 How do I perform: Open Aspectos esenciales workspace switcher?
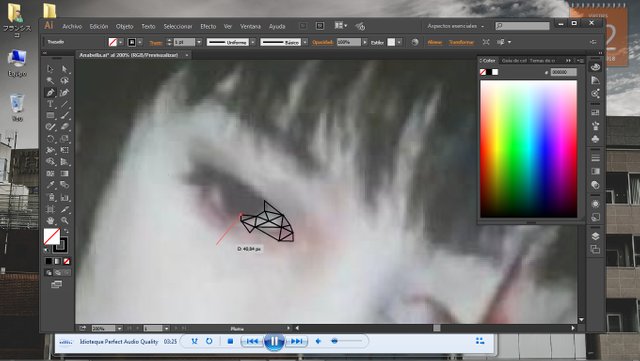click(x=456, y=26)
